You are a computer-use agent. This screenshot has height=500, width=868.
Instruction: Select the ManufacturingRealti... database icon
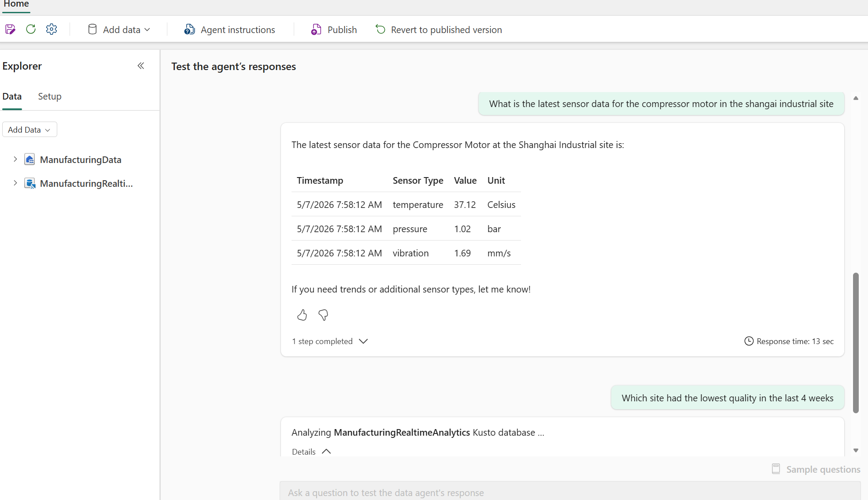pos(30,183)
